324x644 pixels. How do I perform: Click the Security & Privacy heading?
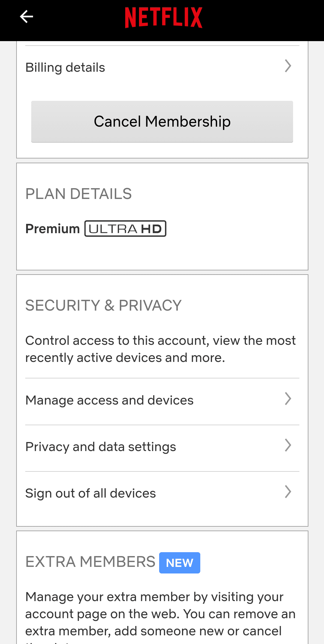pos(103,305)
